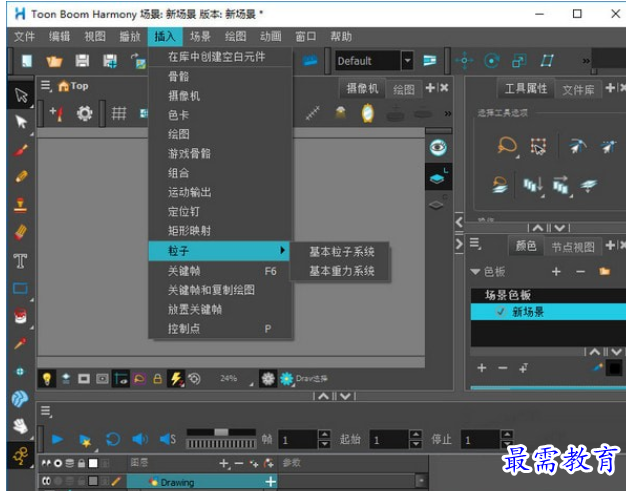626x491 pixels.
Task: Toggle sound with speaker icon
Action: [x=140, y=440]
